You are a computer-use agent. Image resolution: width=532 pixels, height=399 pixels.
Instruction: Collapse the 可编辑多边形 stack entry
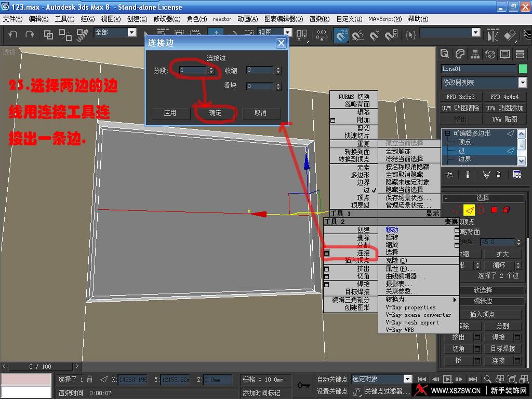448,134
